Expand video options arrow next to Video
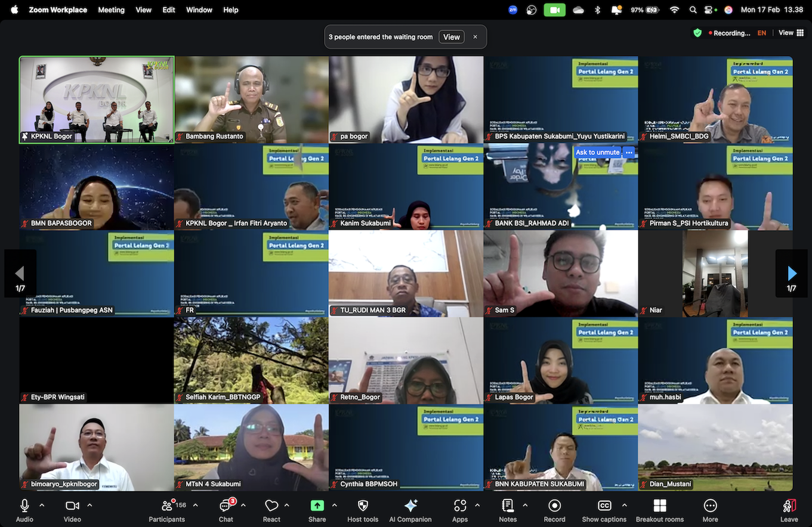This screenshot has width=812, height=527. (89, 505)
